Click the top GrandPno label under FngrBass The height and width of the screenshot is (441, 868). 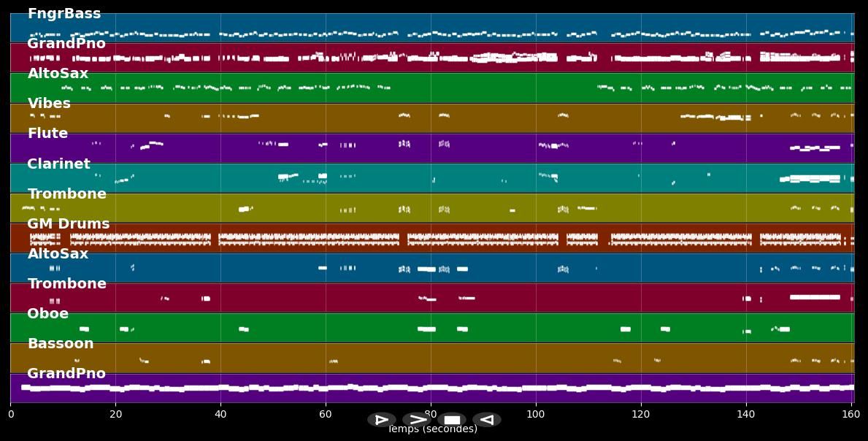66,44
